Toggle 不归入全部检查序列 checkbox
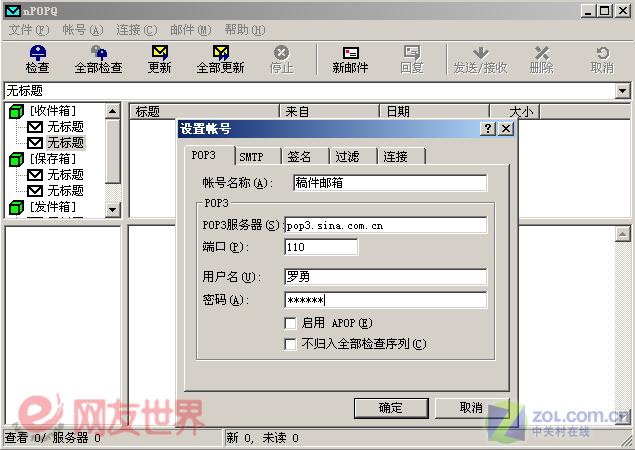This screenshot has width=635, height=450. 290,344
